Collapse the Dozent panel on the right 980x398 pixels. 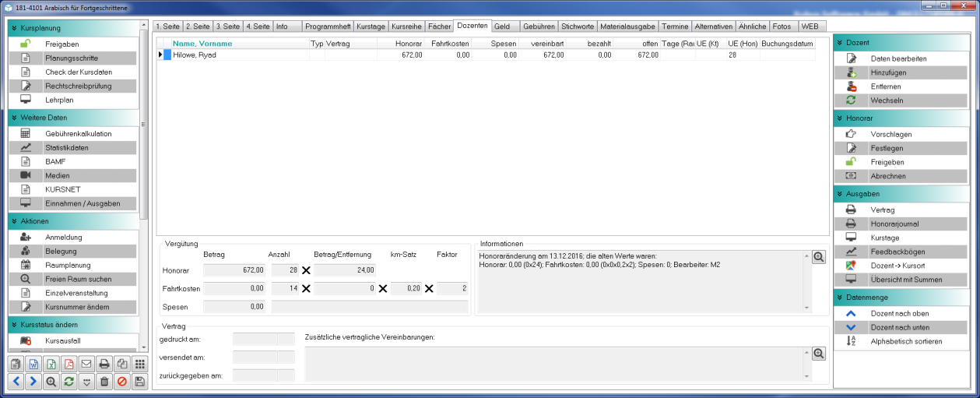pos(840,42)
